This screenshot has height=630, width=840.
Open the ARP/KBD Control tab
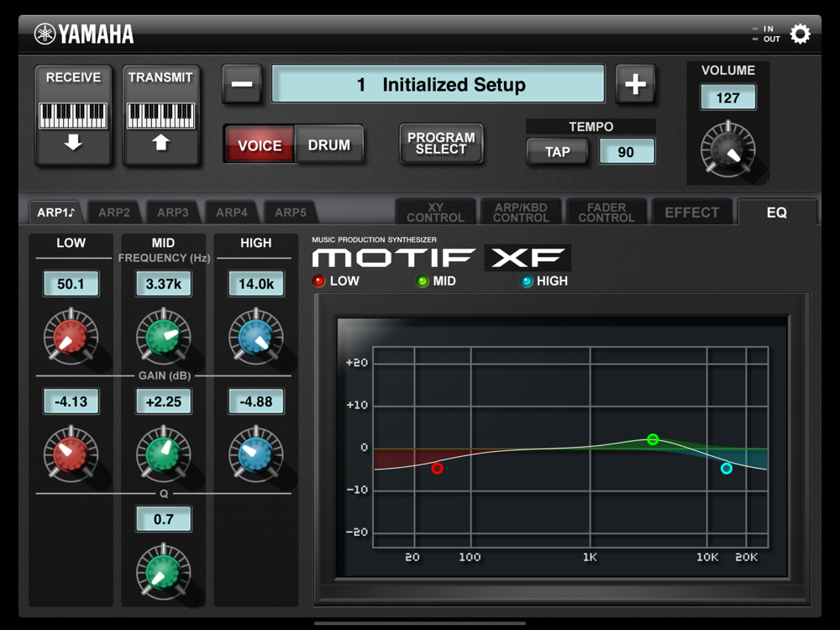tap(521, 213)
